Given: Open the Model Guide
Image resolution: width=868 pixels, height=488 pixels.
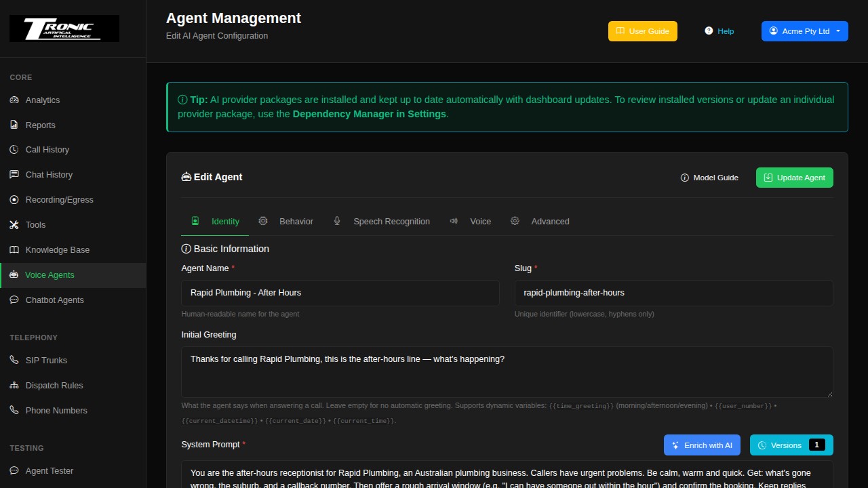Looking at the screenshot, I should 709,178.
